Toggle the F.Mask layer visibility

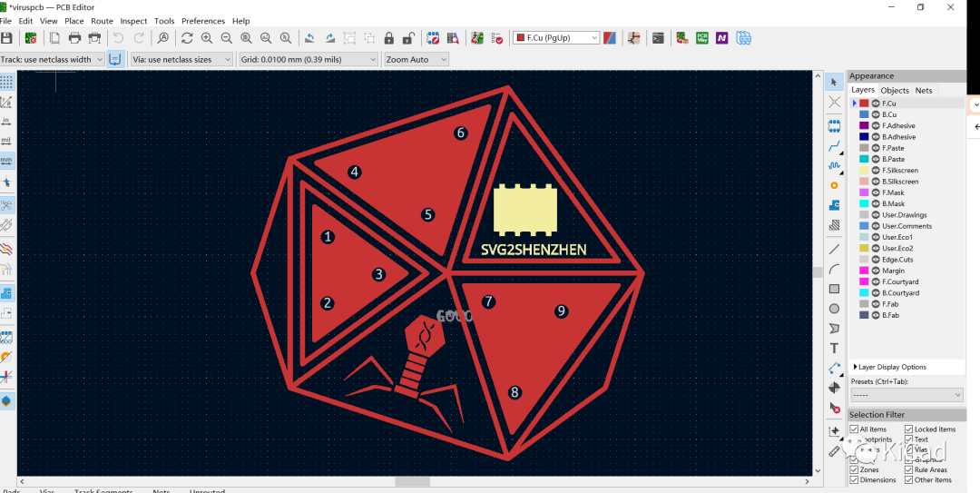point(876,192)
